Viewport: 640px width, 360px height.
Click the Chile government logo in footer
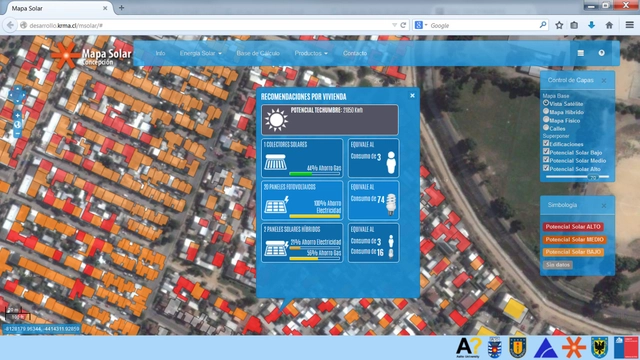tap(626, 348)
